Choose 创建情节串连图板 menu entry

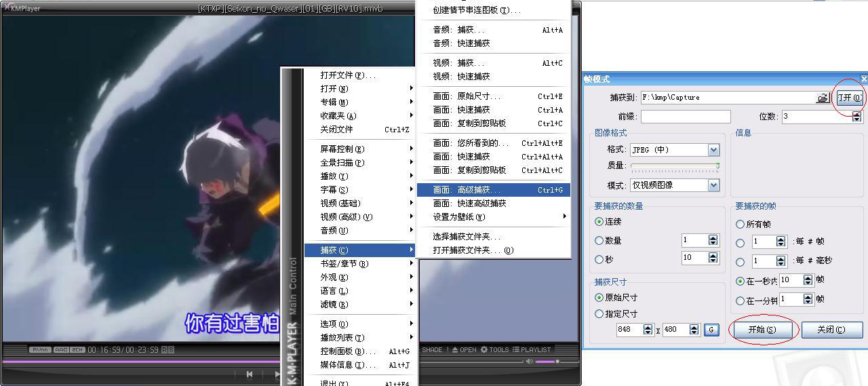[x=494, y=10]
